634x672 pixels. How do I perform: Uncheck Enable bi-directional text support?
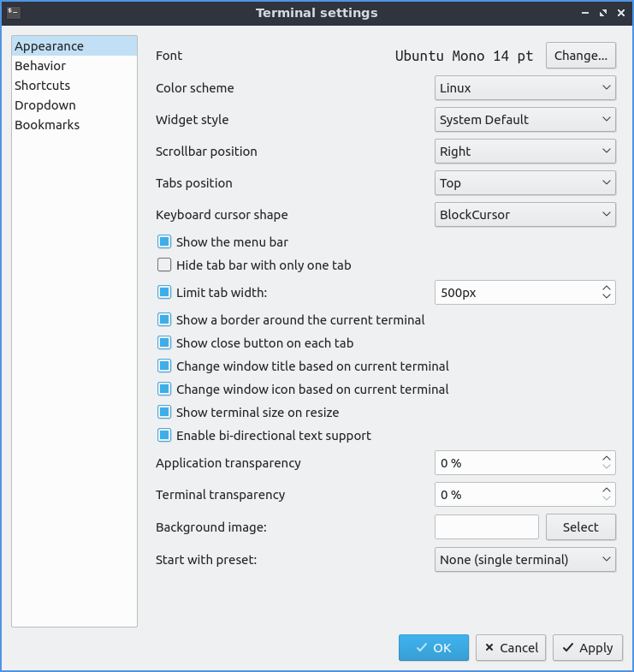(x=165, y=436)
